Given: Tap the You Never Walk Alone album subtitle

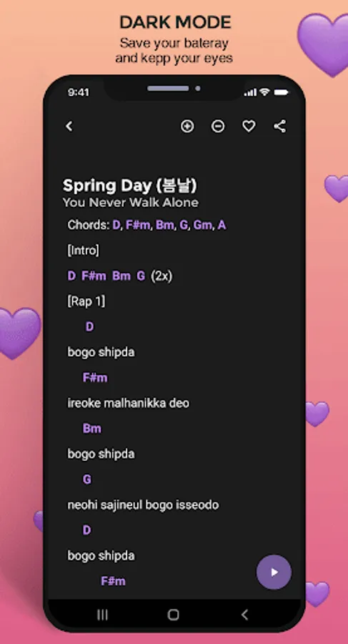Looking at the screenshot, I should coord(131,203).
